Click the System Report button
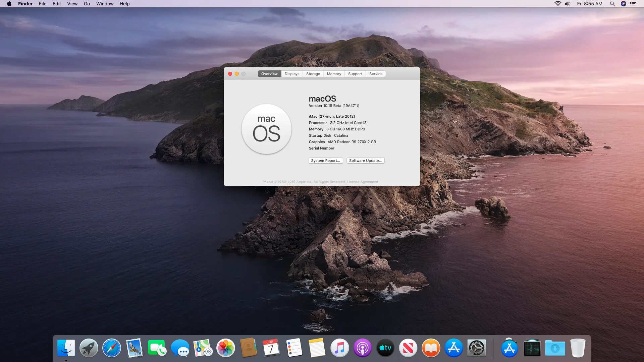644x362 pixels. pyautogui.click(x=326, y=160)
